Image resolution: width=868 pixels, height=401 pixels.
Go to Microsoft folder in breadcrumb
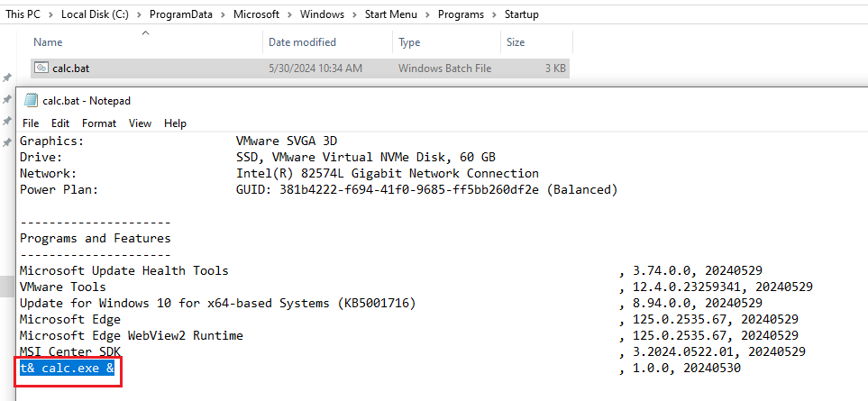256,14
